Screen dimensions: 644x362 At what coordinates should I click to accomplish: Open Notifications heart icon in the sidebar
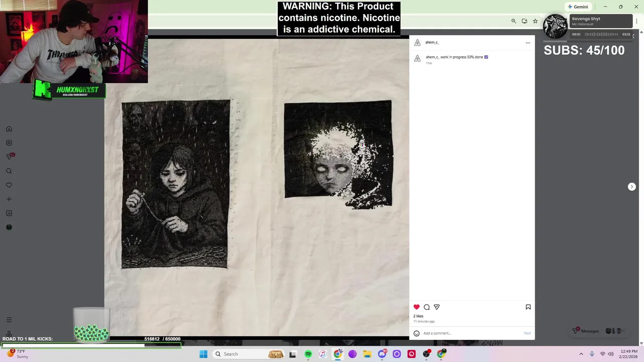(x=9, y=185)
